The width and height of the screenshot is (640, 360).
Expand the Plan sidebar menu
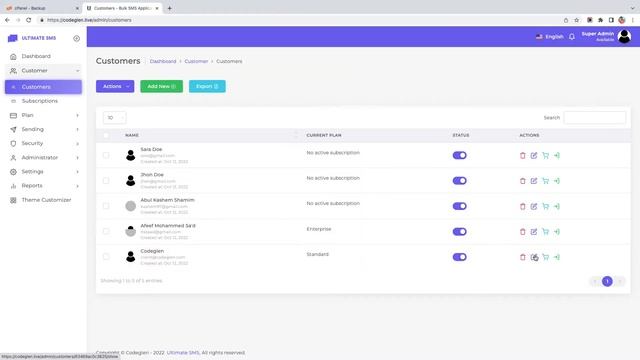[x=43, y=115]
